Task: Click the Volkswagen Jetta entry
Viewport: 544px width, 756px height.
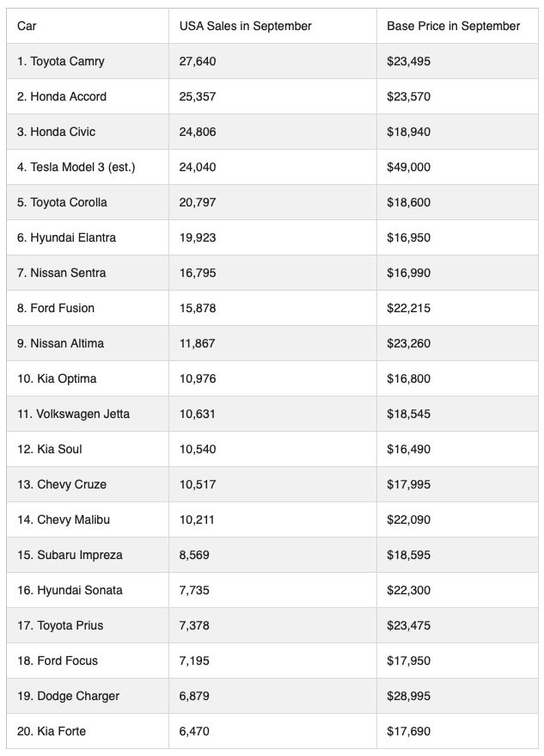Action: [x=74, y=414]
